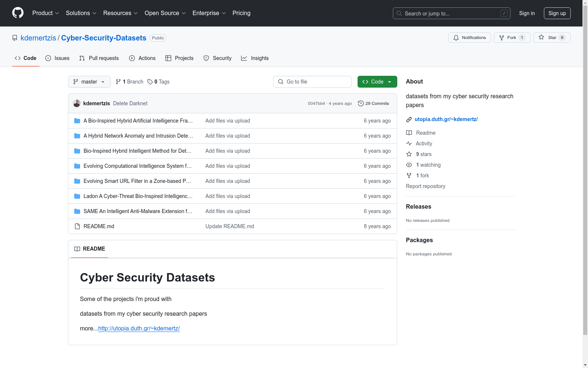Click the star icon beside 9 stars
Viewport: 588px width, 368px height.
(x=409, y=154)
